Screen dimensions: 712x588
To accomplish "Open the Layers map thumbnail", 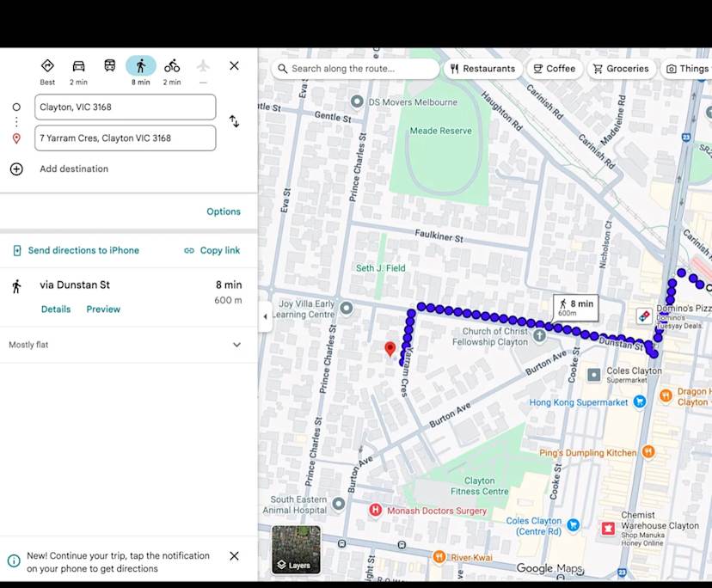I will pyautogui.click(x=296, y=550).
